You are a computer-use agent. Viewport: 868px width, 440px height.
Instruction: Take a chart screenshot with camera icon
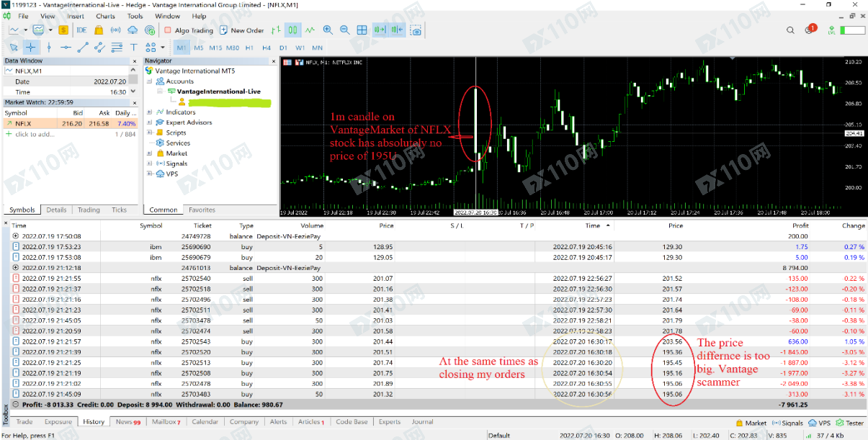416,30
